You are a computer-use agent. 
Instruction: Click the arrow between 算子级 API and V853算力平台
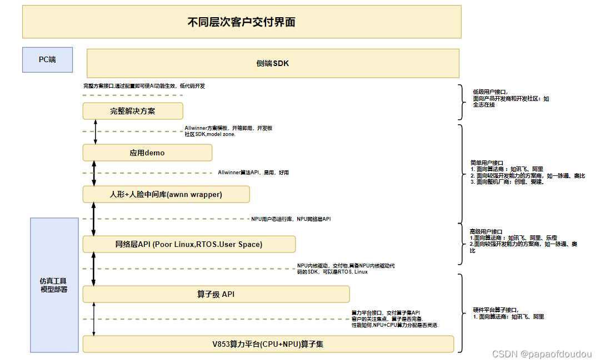pos(94,319)
